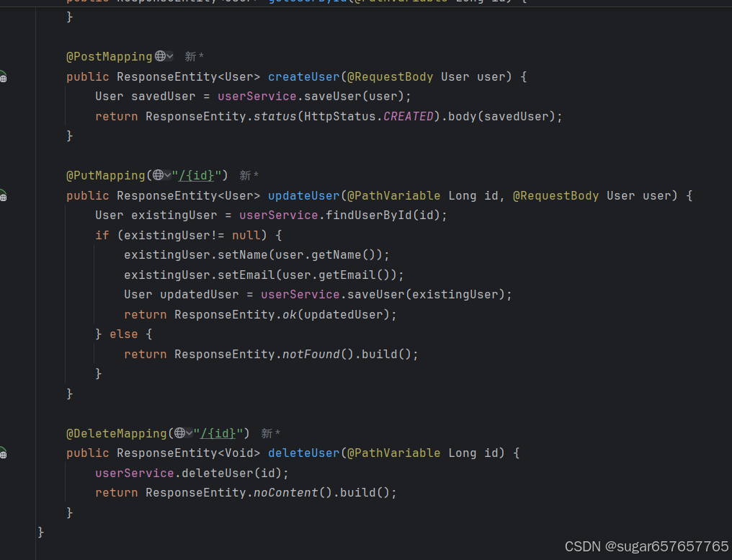Click the null keyword in the if condition

246,236
